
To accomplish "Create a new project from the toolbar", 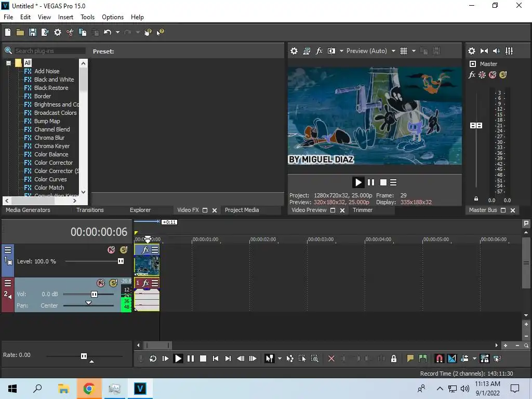I will (x=8, y=32).
